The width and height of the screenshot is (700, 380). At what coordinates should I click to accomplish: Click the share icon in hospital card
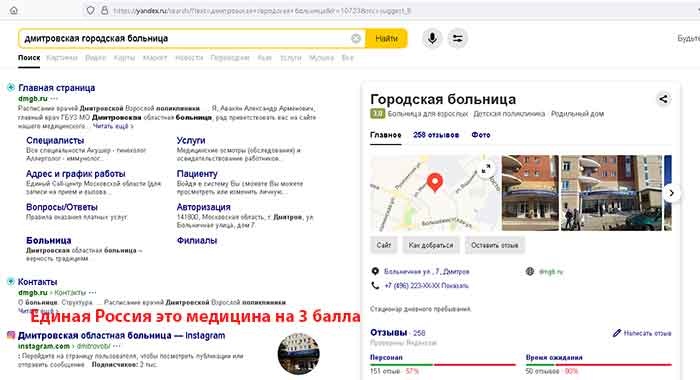[663, 99]
